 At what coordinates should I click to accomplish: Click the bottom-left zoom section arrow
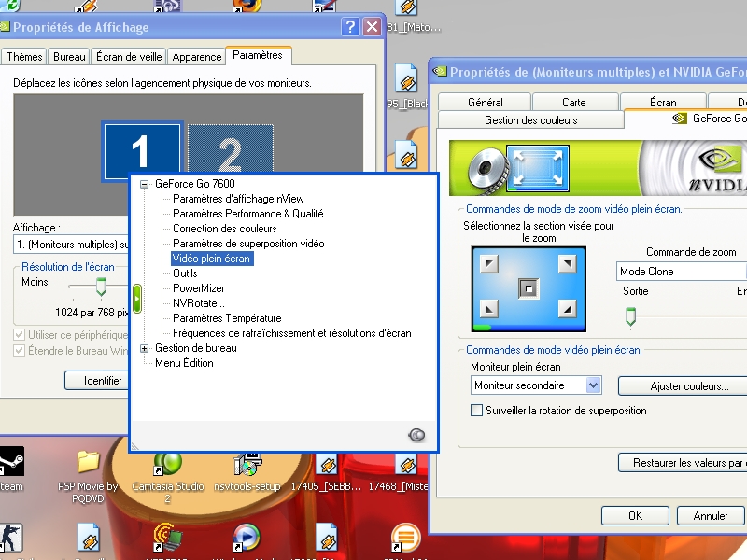[x=488, y=309]
